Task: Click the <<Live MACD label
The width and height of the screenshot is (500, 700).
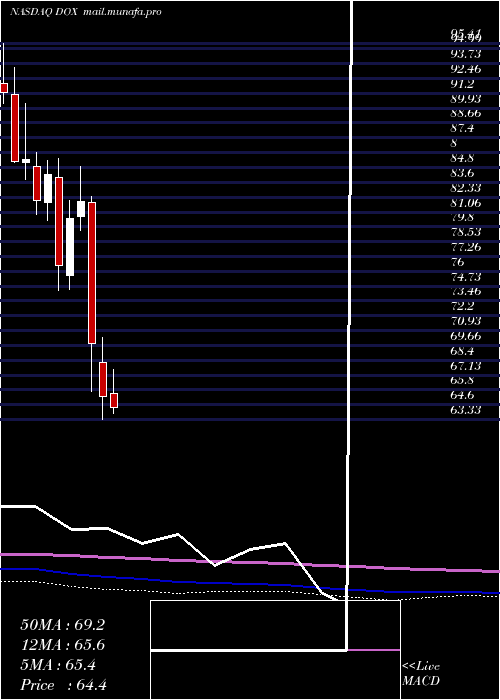Action: (421, 674)
